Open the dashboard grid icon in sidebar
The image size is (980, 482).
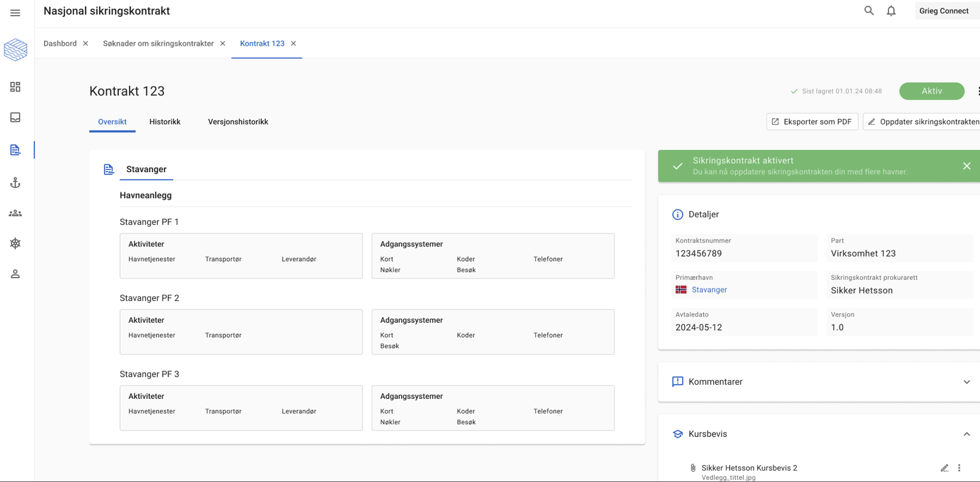tap(15, 87)
